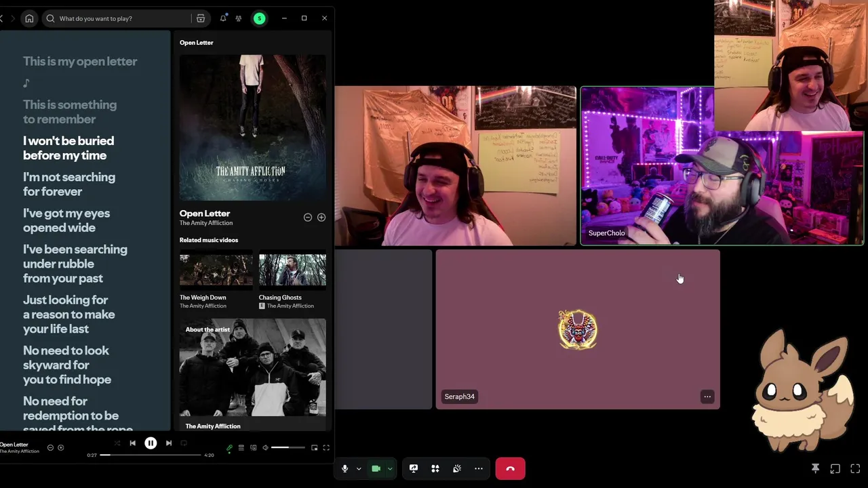Add track to Liked Songs in bottom bar
This screenshot has height=488, width=868.
click(x=61, y=447)
